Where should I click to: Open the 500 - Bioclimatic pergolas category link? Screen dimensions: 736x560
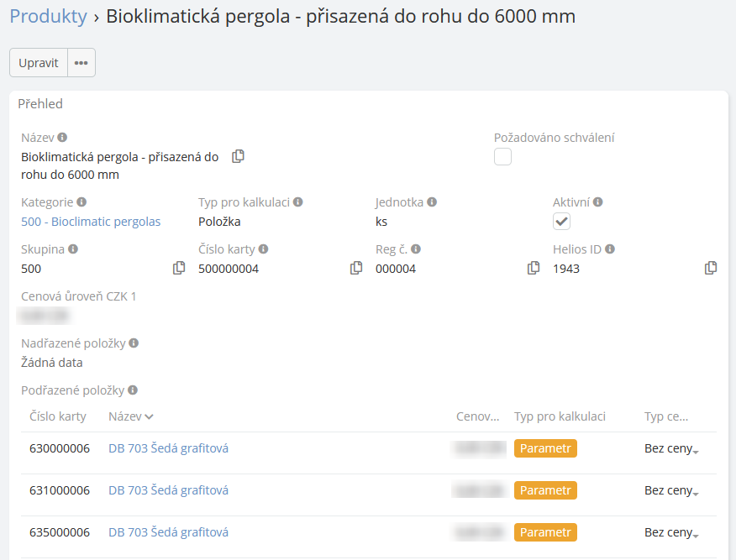tap(91, 222)
